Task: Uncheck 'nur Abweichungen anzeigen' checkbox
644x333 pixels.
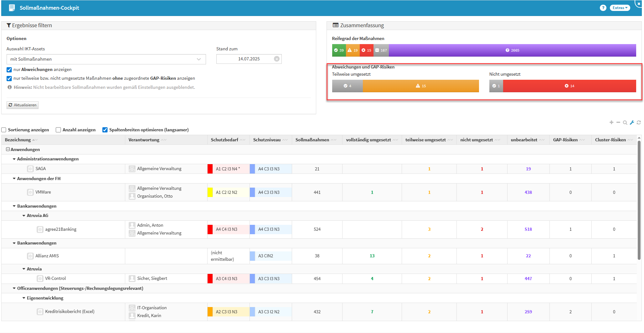Action: pos(9,70)
